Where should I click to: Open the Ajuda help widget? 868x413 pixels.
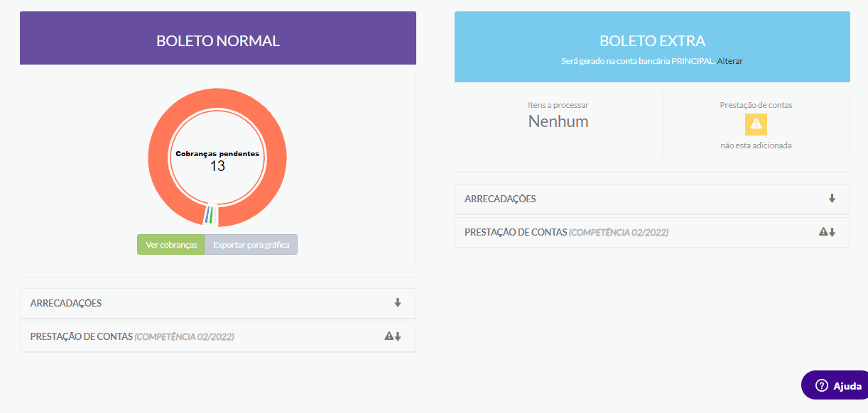pos(838,386)
